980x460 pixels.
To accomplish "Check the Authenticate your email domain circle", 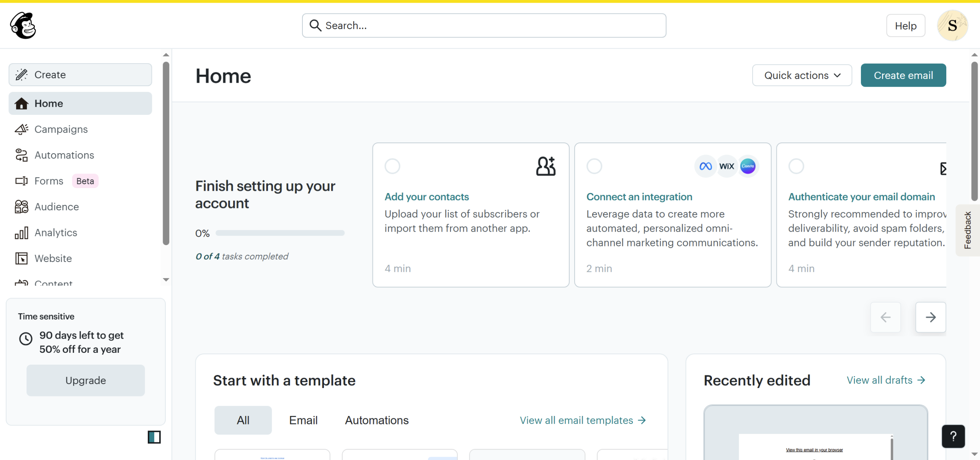I will pos(796,166).
